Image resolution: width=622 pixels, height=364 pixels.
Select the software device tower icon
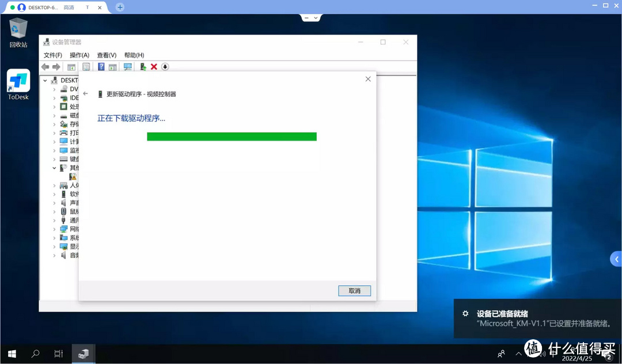(63, 194)
